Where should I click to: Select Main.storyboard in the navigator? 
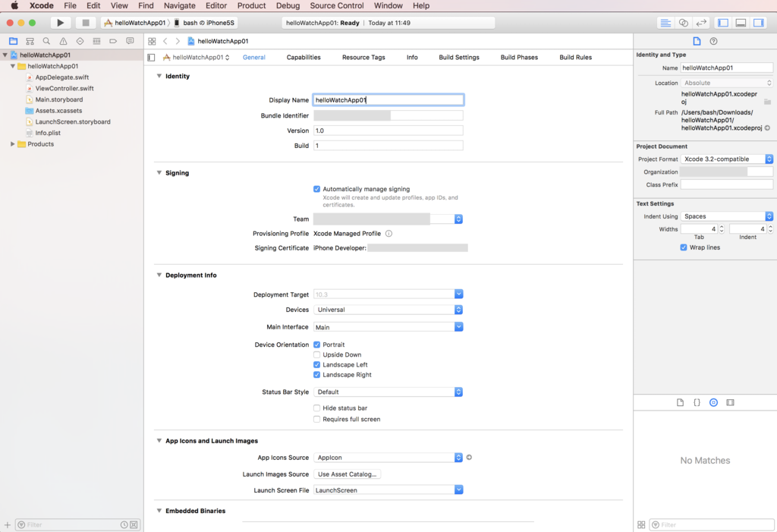(x=59, y=99)
